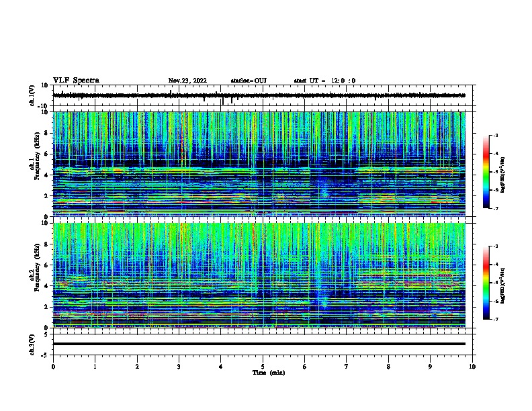This screenshot has width=532, height=411.
Task: Click the "station=OUI" header label
Action: (249, 81)
